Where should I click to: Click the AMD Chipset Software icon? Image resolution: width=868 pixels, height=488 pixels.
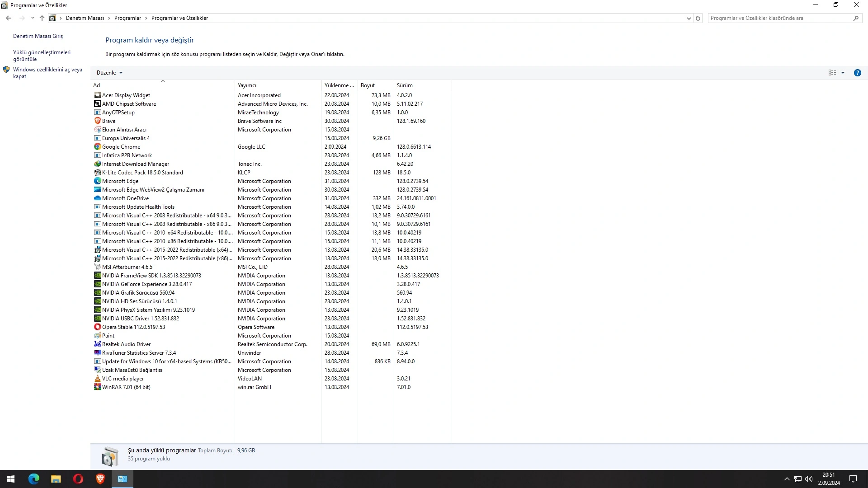(97, 104)
